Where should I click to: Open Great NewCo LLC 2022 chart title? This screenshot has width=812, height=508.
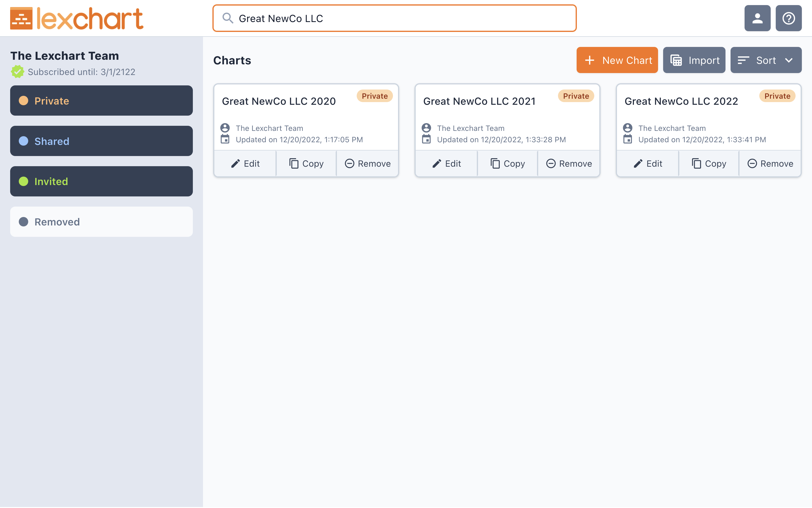click(x=681, y=101)
